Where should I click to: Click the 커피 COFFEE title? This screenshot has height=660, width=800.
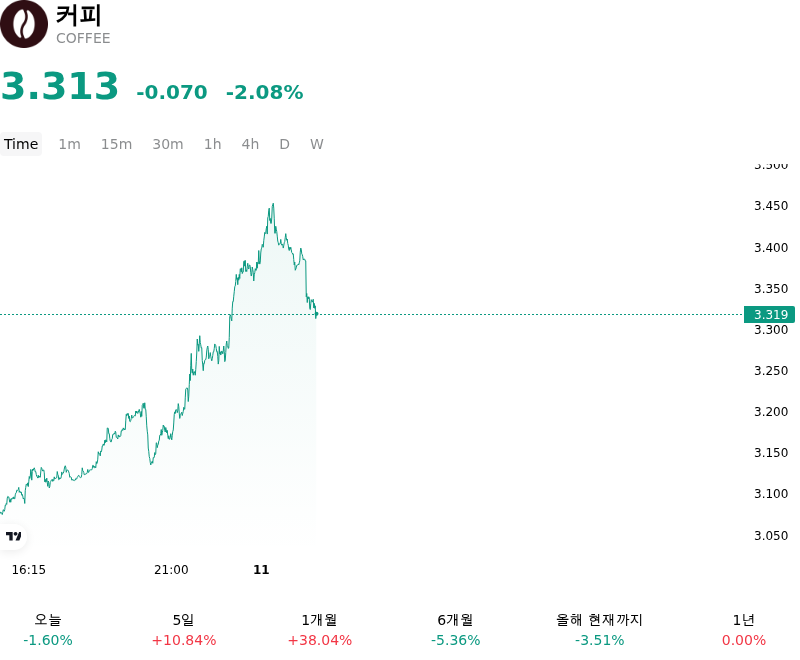83,24
